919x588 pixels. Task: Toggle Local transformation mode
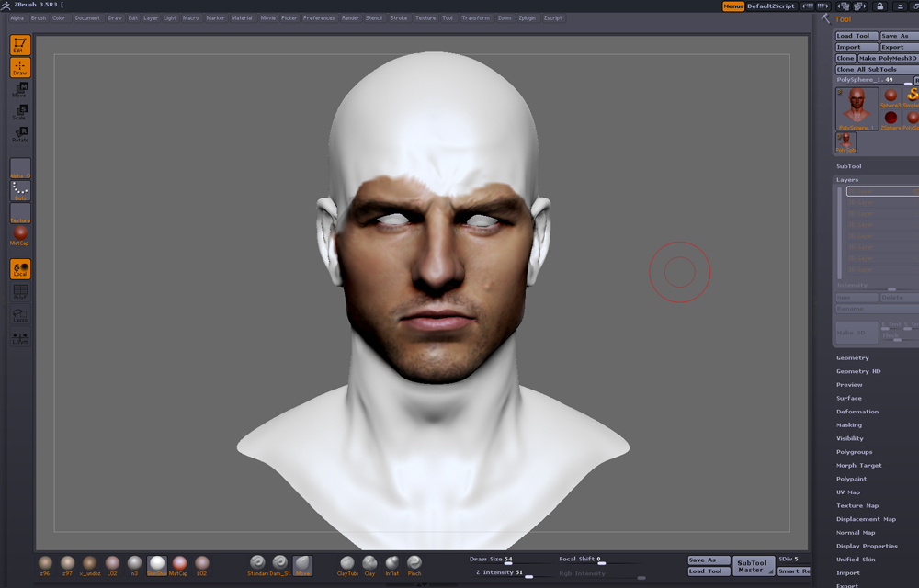18,269
